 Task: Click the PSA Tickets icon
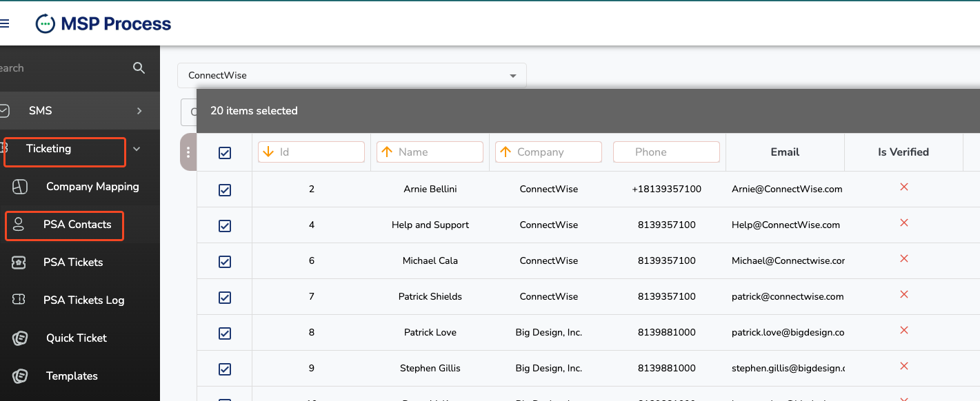coord(19,263)
